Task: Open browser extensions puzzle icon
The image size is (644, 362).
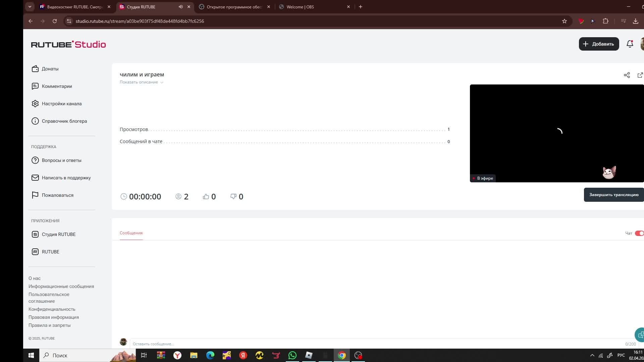Action: point(605,21)
